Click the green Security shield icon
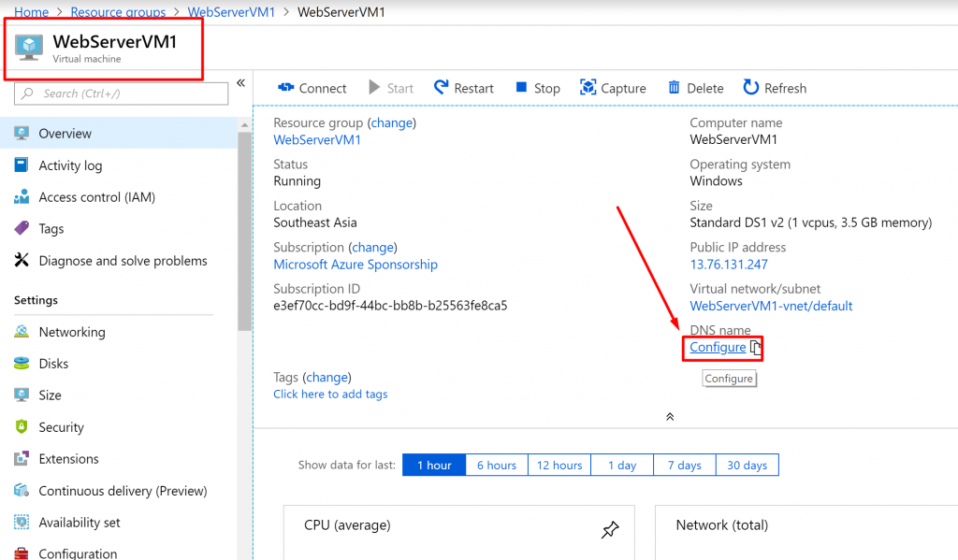Screen dimensions: 958x560 click(22, 427)
